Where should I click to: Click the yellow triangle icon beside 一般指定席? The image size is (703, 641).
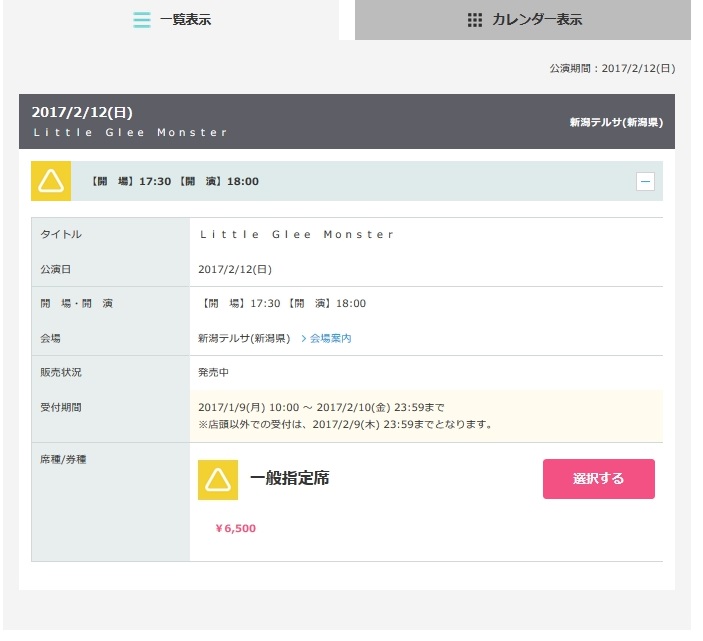tap(218, 480)
